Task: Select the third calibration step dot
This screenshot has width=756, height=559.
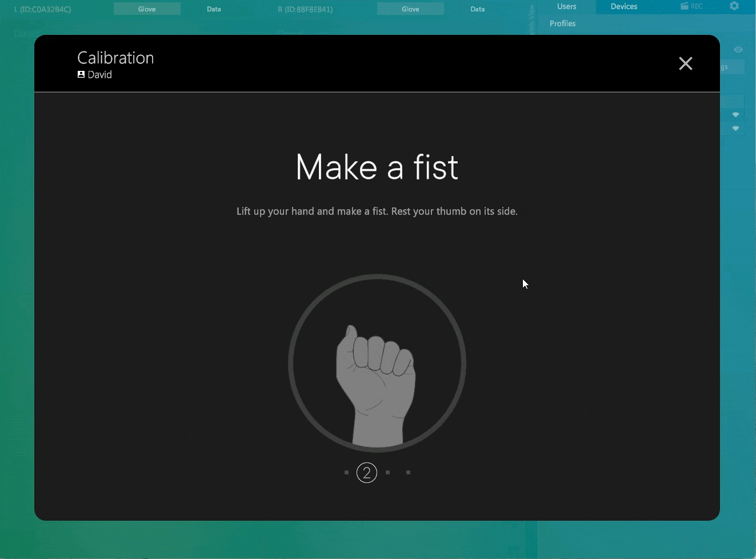Action: click(387, 473)
